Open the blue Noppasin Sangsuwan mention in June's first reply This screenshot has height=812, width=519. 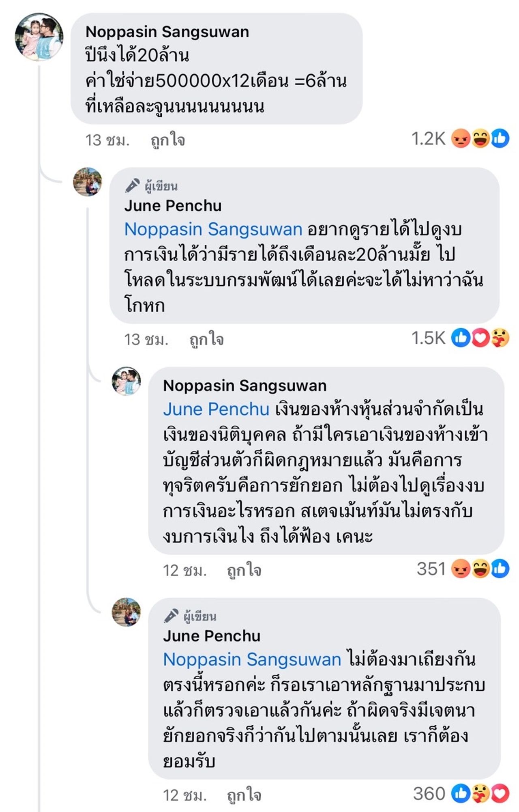point(213,229)
